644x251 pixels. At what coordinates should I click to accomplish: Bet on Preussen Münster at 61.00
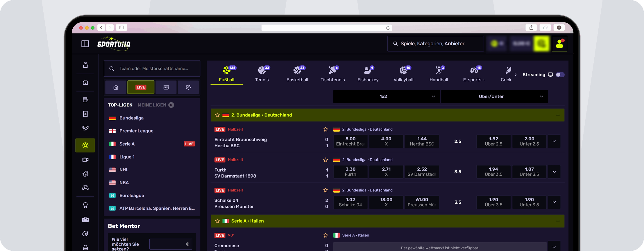click(x=422, y=202)
